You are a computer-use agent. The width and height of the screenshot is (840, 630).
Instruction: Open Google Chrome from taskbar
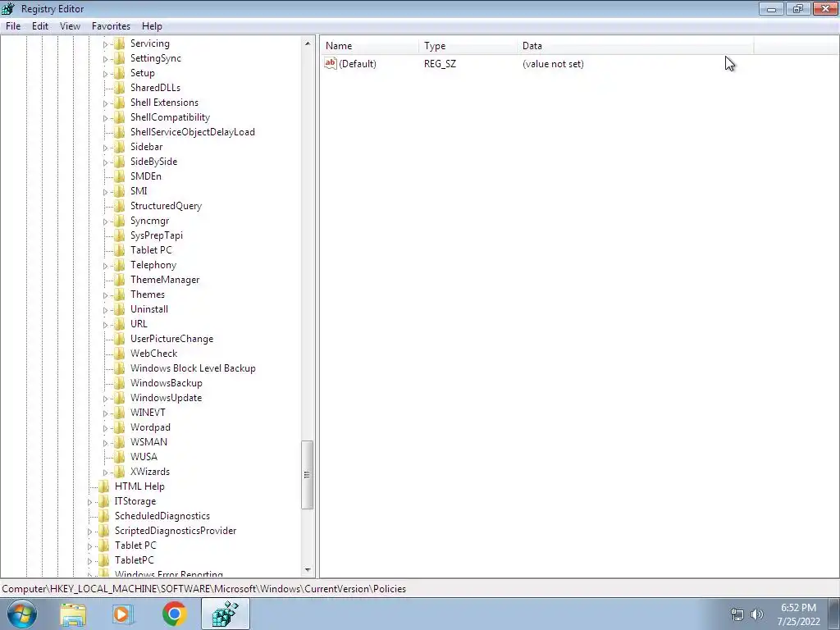point(174,614)
